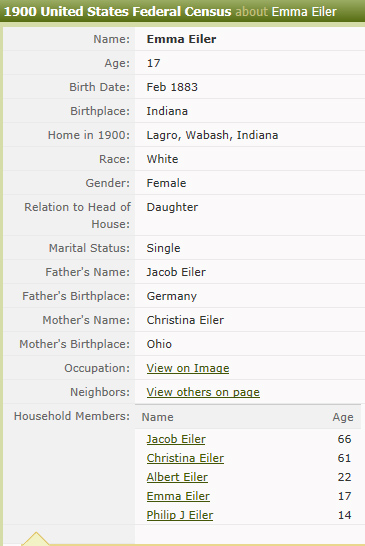Click the Occupation field label
The height and width of the screenshot is (546, 365).
coord(97,368)
